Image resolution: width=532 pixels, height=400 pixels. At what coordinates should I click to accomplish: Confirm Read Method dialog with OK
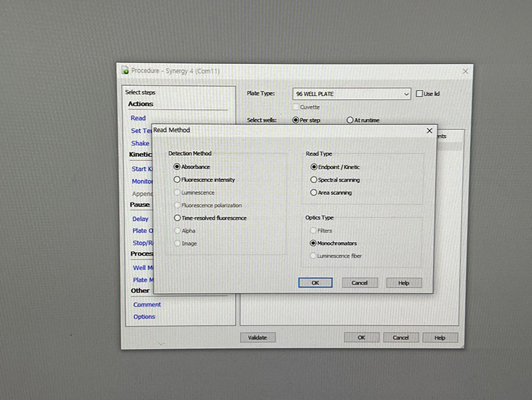pyautogui.click(x=315, y=283)
